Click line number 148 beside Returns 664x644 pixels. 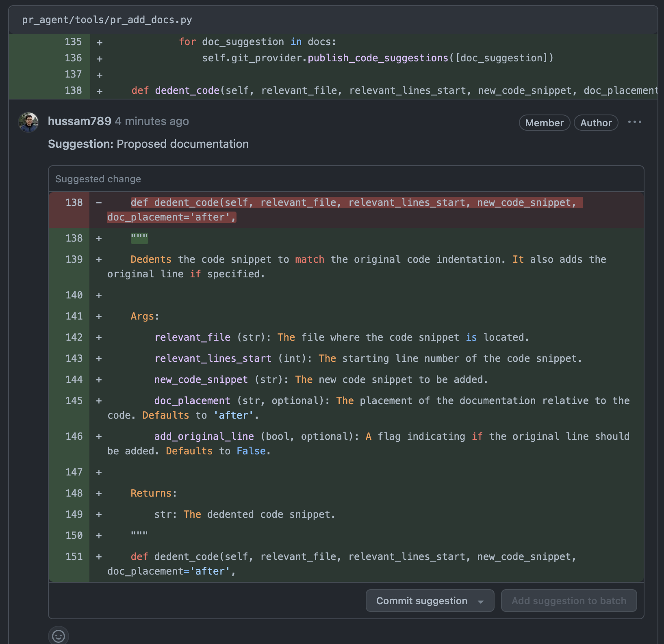point(74,493)
